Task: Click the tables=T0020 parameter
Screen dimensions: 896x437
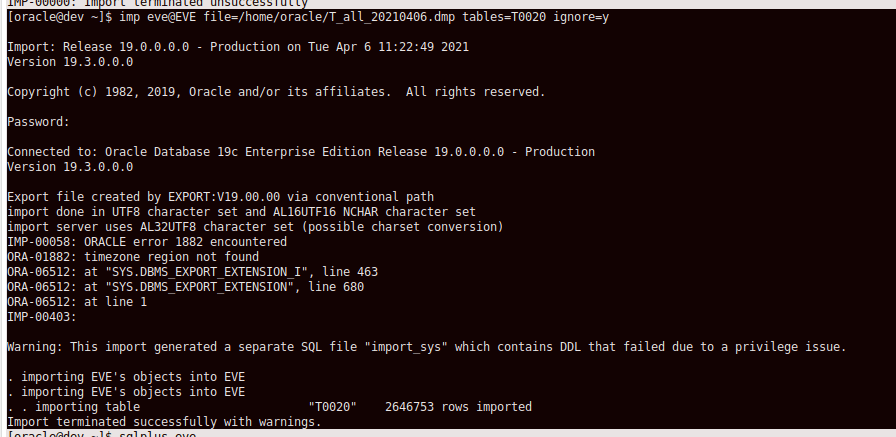Action: (x=504, y=17)
